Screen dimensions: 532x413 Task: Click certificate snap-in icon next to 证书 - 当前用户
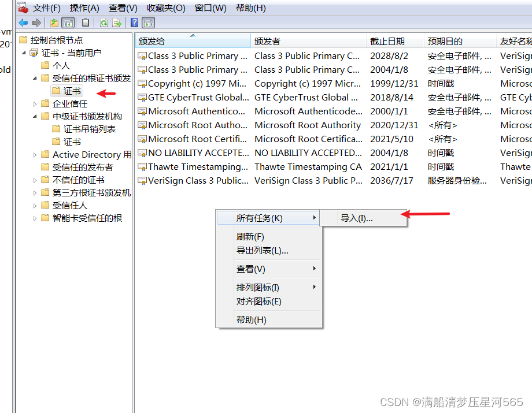[x=34, y=53]
